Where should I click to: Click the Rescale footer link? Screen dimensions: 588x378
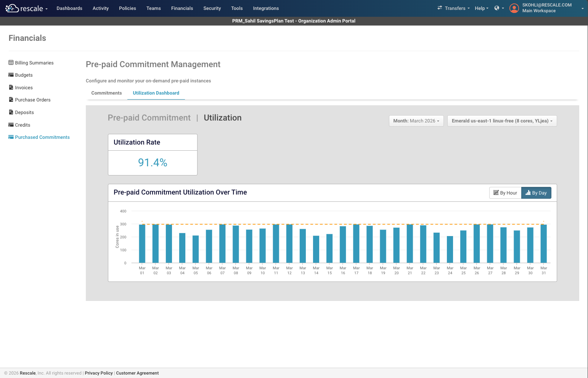tap(28, 373)
